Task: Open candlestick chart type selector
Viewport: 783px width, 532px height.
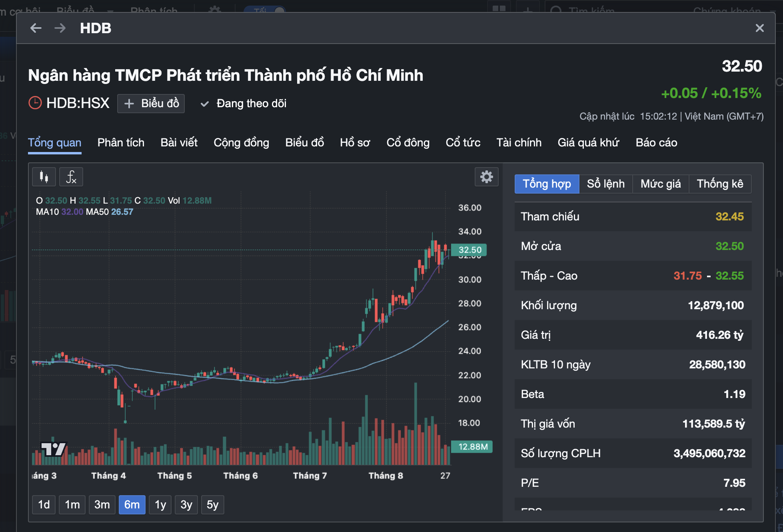Action: (x=44, y=177)
